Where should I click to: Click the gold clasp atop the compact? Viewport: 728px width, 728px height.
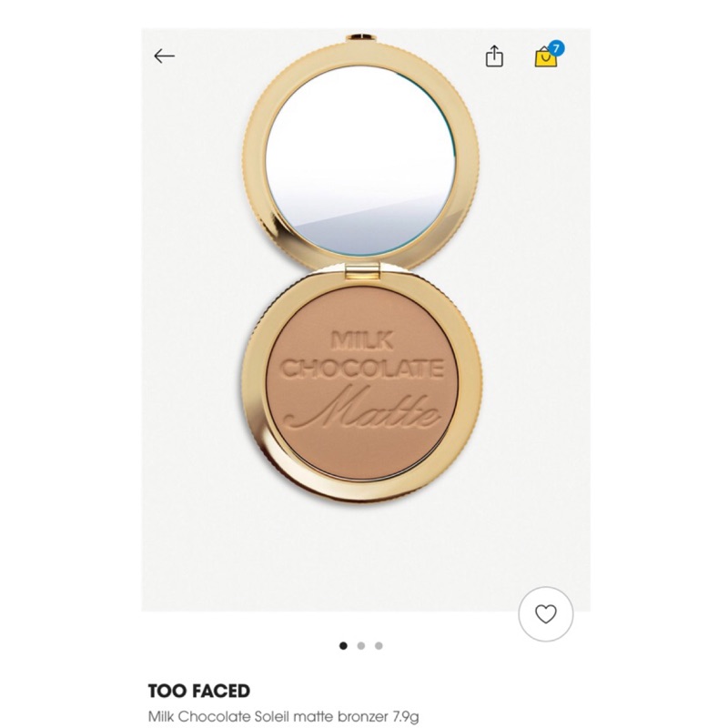point(362,37)
